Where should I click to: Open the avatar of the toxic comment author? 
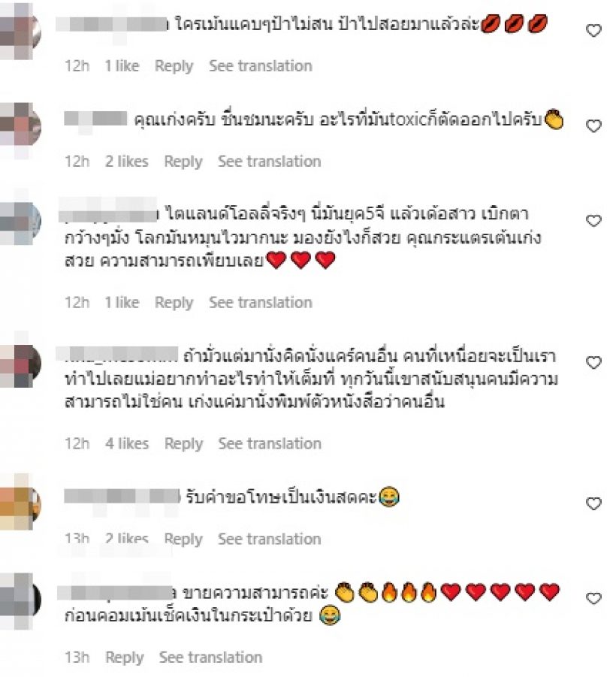(20, 127)
